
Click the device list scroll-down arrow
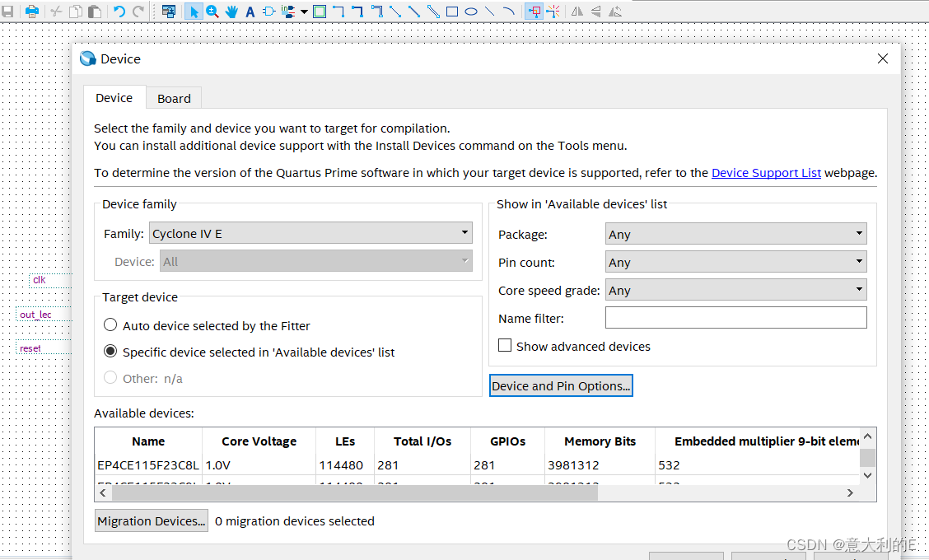pyautogui.click(x=868, y=475)
